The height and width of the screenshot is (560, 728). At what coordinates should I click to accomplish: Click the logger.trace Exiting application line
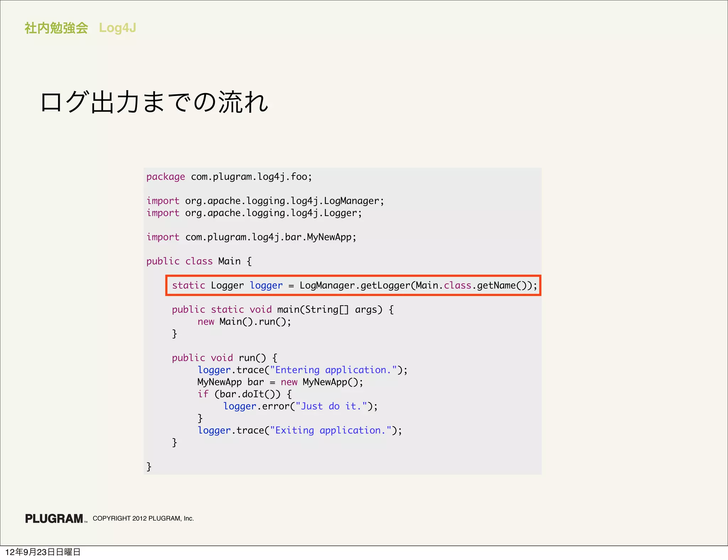click(300, 430)
